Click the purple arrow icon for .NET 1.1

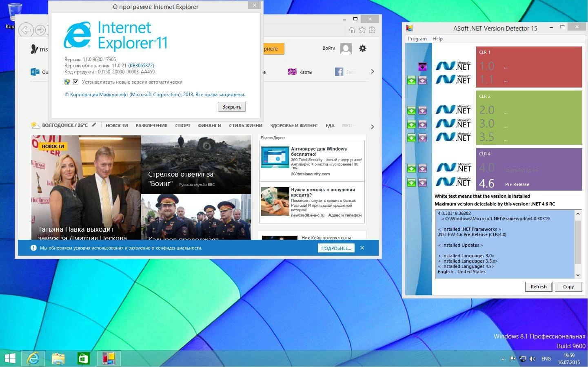click(422, 80)
